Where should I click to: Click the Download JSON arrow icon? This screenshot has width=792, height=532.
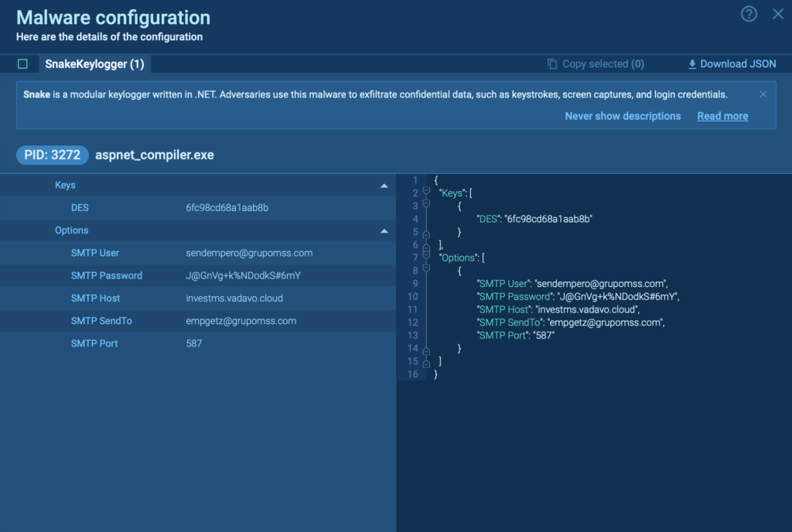(692, 64)
